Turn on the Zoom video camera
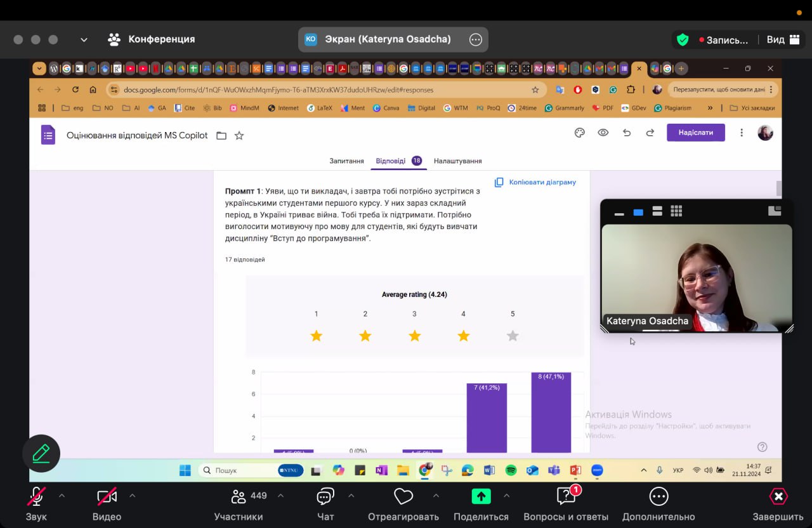The image size is (812, 528). [107, 503]
